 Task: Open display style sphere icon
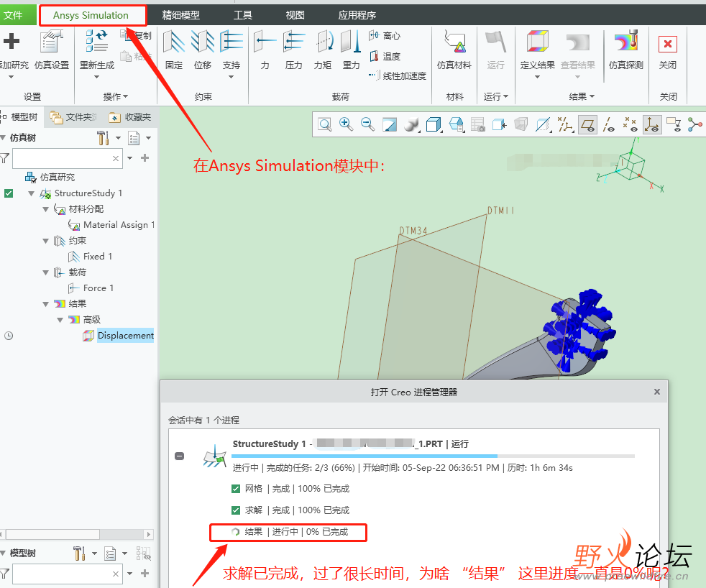[x=411, y=124]
